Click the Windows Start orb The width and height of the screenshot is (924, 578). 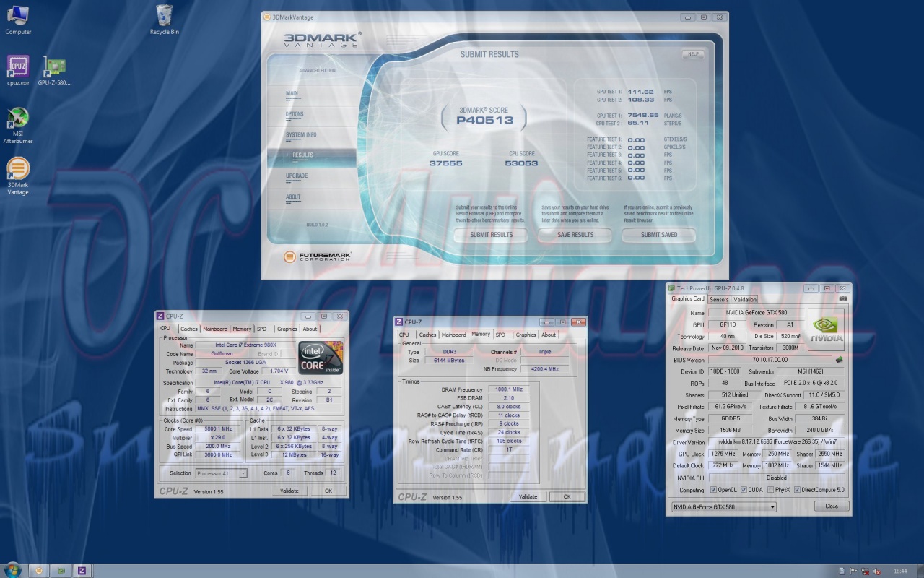click(x=13, y=570)
